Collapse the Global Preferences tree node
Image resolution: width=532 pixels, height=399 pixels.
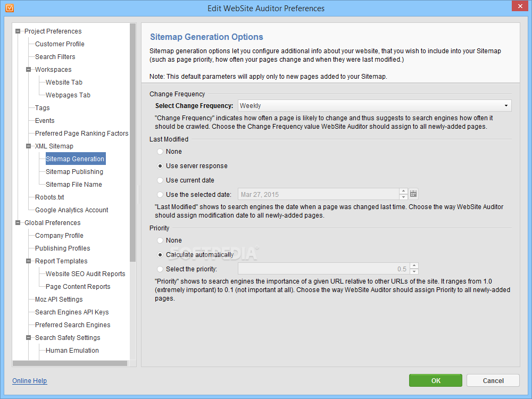pyautogui.click(x=18, y=223)
